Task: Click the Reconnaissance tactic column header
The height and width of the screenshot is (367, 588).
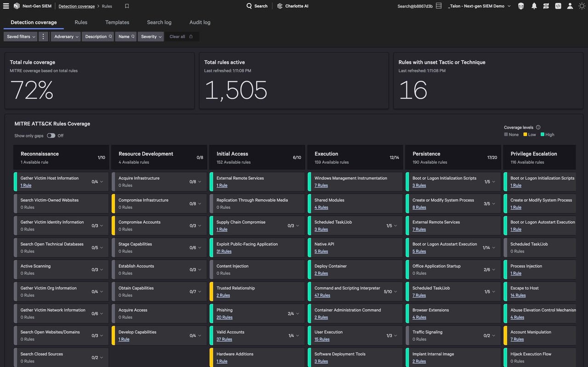Action: coord(61,157)
